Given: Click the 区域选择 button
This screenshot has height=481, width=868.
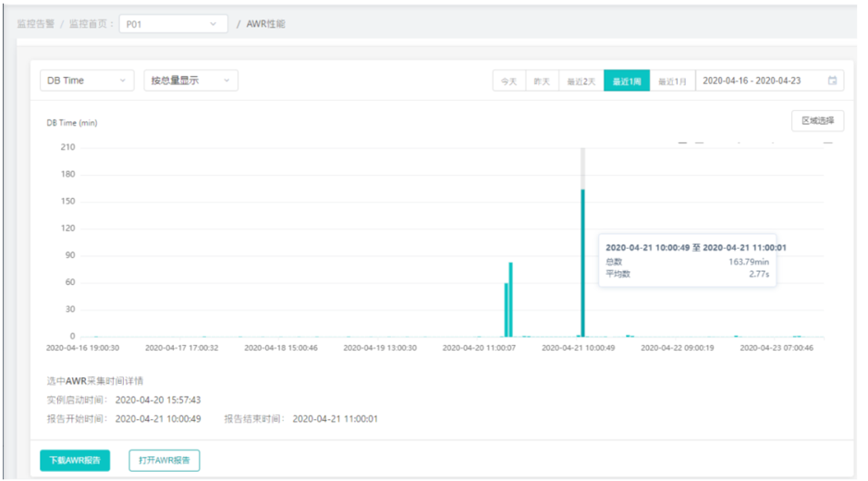Looking at the screenshot, I should [x=817, y=121].
